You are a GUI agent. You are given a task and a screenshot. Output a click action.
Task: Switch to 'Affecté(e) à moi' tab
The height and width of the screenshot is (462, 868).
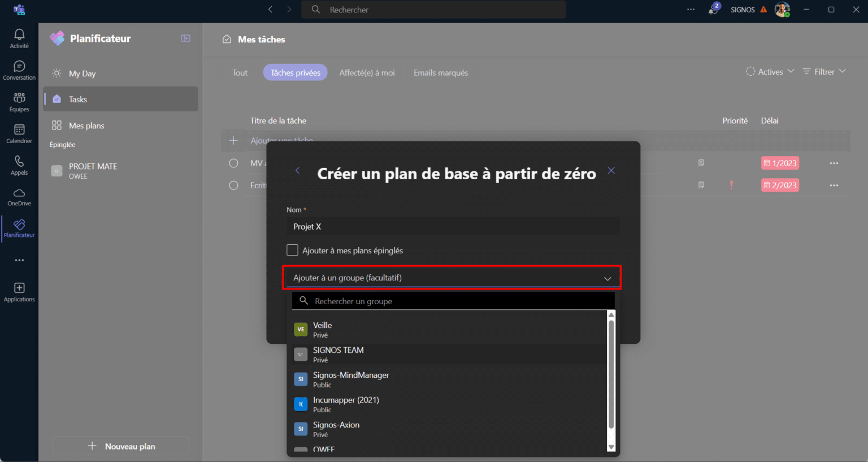tap(367, 72)
